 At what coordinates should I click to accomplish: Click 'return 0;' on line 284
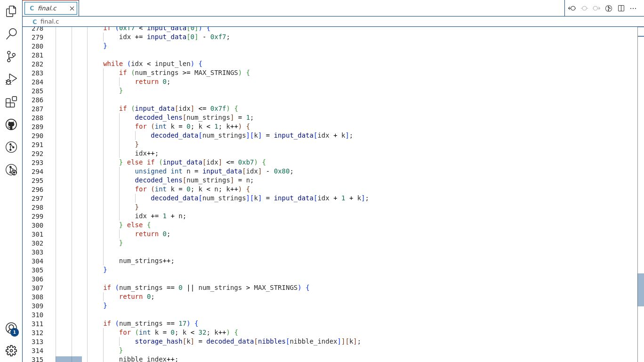pos(153,82)
